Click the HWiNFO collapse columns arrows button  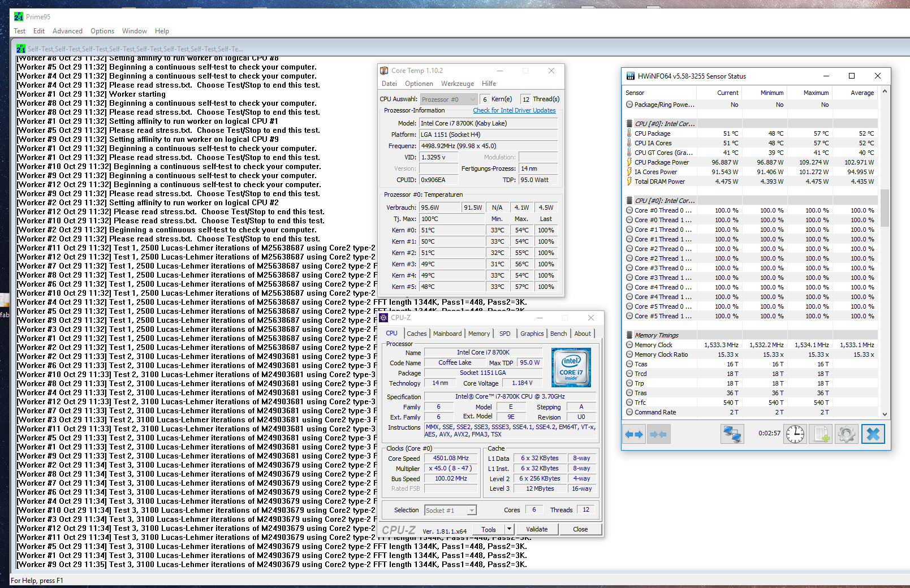pyautogui.click(x=658, y=434)
